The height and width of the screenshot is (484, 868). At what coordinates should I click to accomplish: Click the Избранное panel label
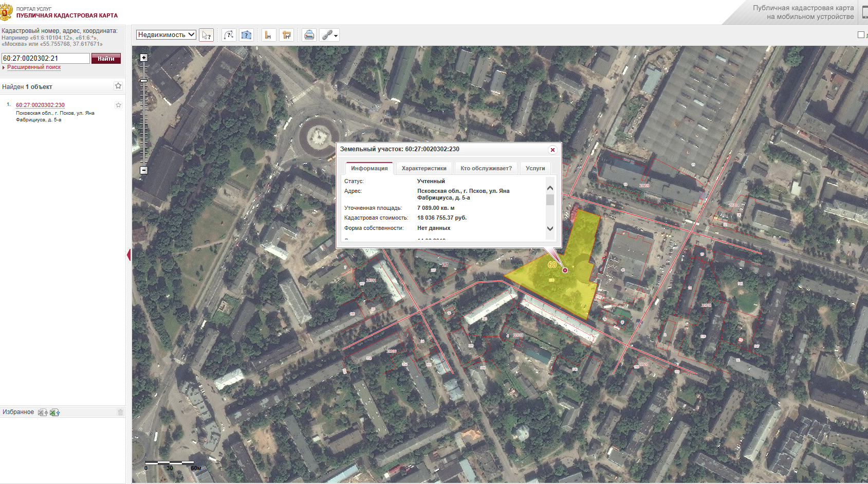(18, 412)
